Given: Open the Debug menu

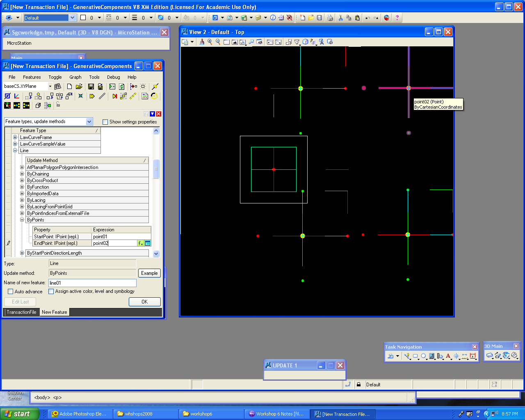Looking at the screenshot, I should pyautogui.click(x=114, y=77).
